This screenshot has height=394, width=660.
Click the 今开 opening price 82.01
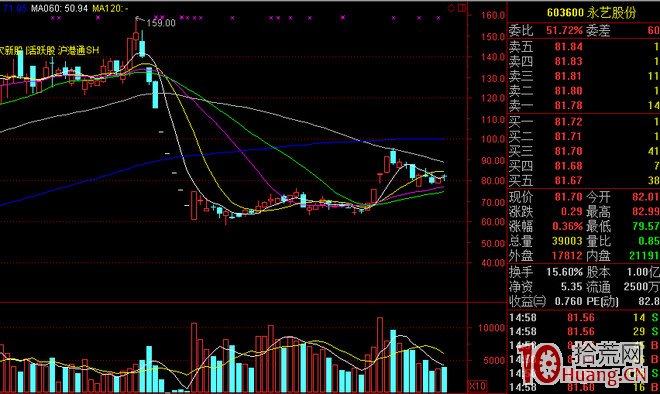[x=646, y=197]
